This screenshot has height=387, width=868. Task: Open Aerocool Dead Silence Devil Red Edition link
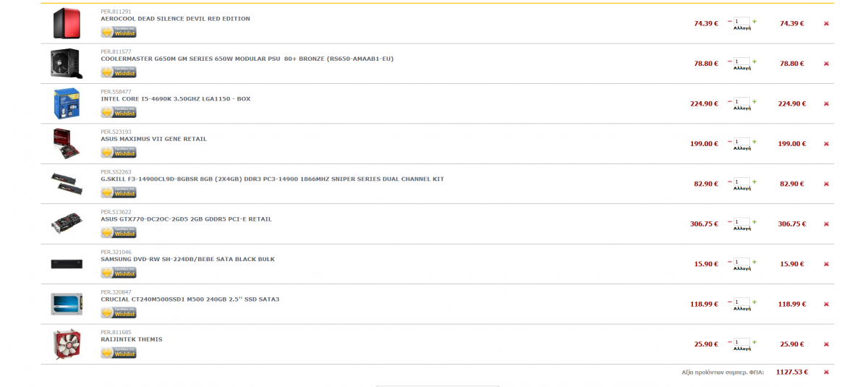click(x=176, y=19)
